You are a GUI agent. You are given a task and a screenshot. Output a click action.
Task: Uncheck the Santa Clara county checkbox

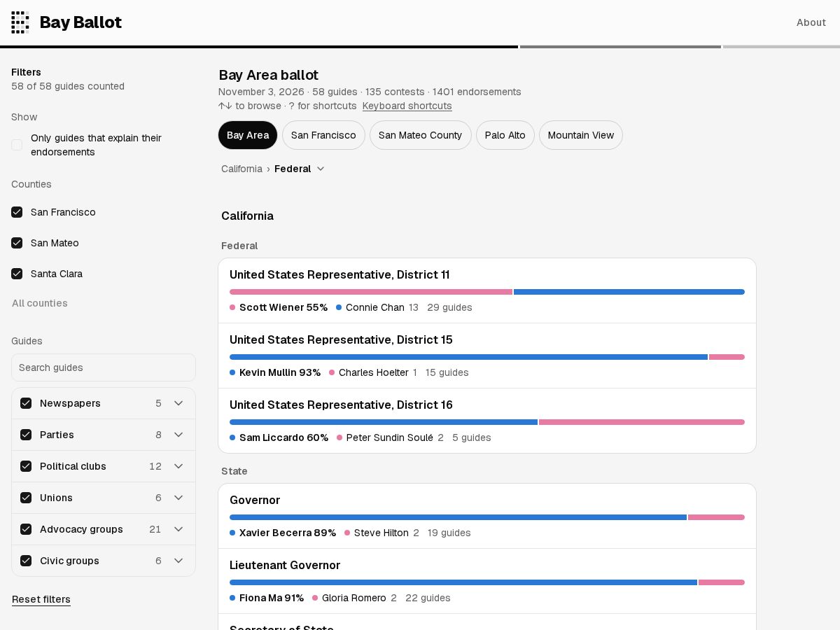[17, 274]
